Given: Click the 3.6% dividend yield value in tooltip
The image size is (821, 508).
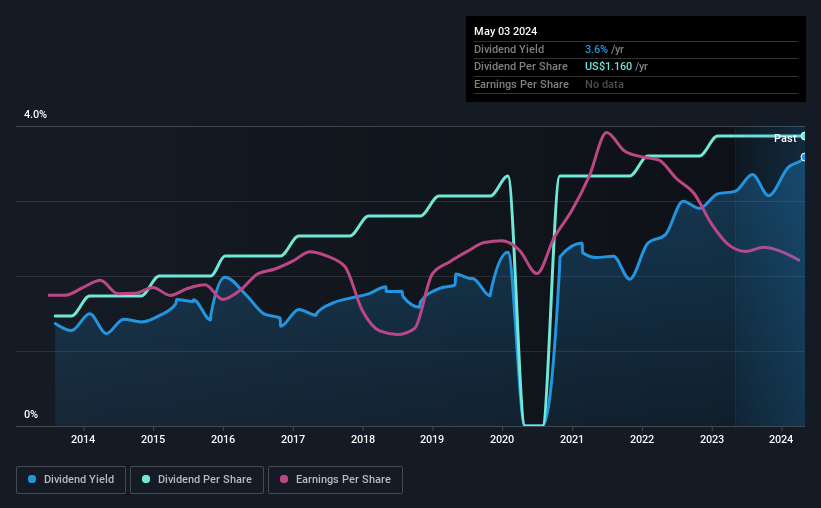Looking at the screenshot, I should [596, 49].
